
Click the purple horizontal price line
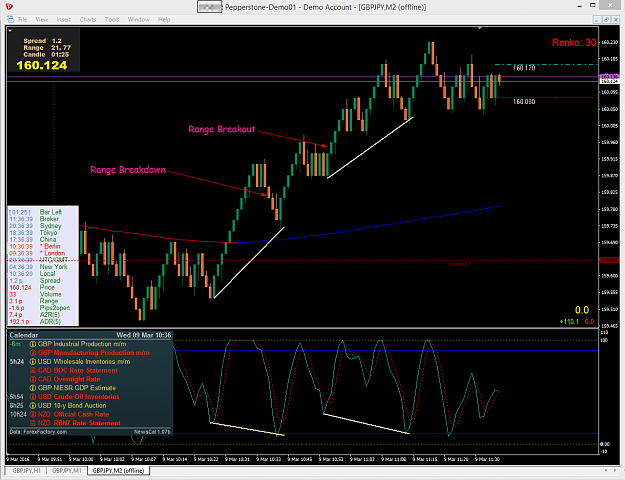[x=303, y=77]
